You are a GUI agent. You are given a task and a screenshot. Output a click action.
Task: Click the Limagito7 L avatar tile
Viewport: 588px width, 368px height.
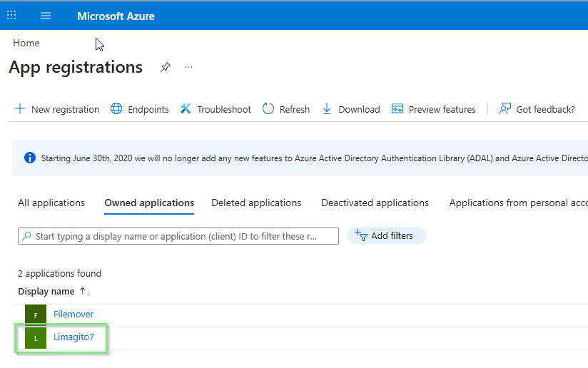point(36,338)
